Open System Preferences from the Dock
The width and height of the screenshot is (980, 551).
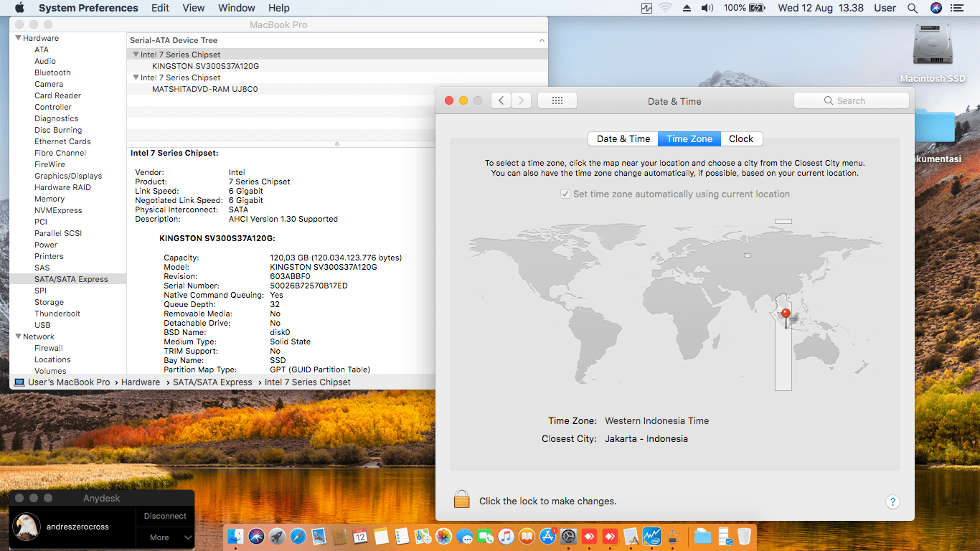point(569,536)
